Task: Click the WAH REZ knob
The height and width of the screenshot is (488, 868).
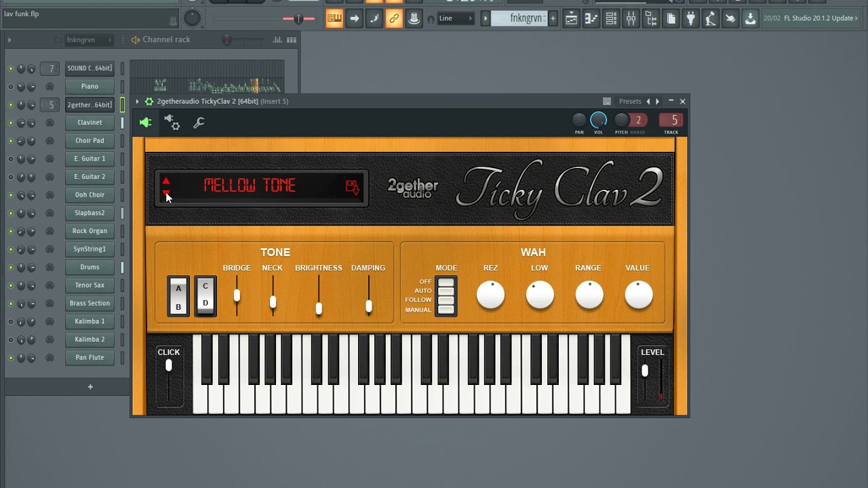Action: tap(490, 296)
